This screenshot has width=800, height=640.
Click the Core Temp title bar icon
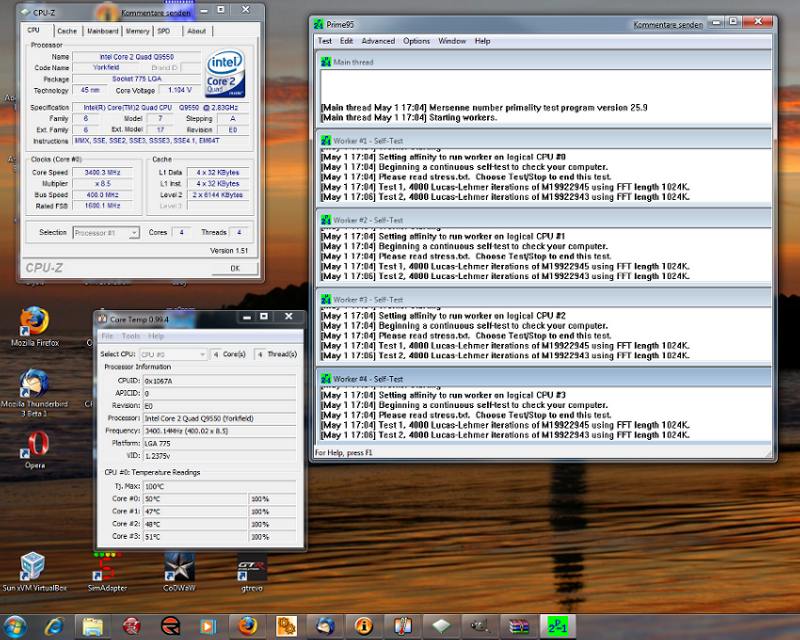click(103, 319)
